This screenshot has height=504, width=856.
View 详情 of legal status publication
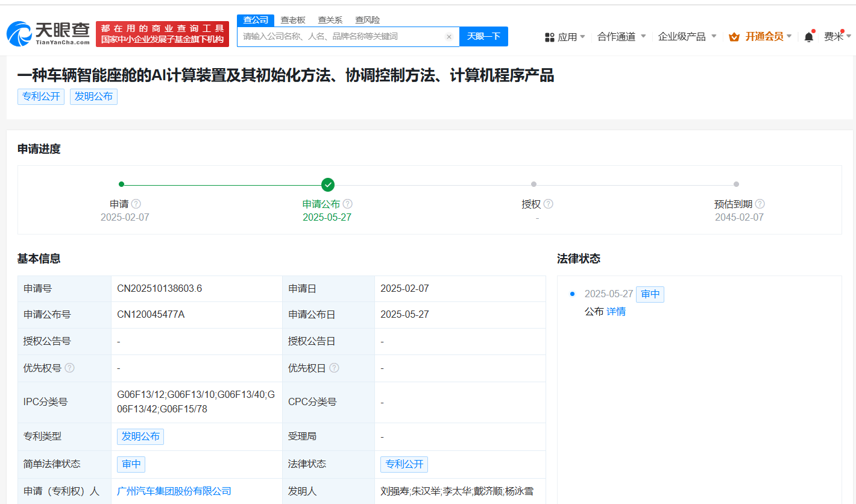[x=616, y=312]
